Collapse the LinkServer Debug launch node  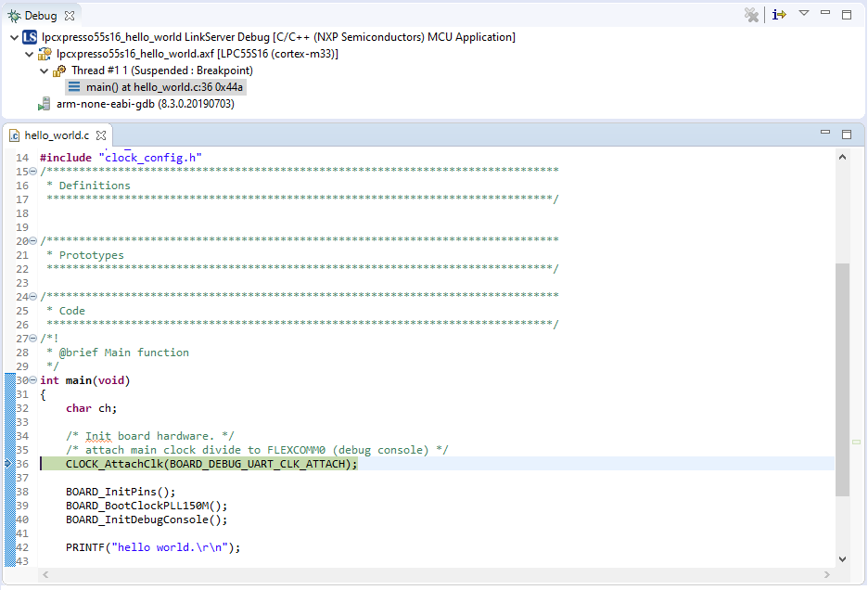(15, 37)
